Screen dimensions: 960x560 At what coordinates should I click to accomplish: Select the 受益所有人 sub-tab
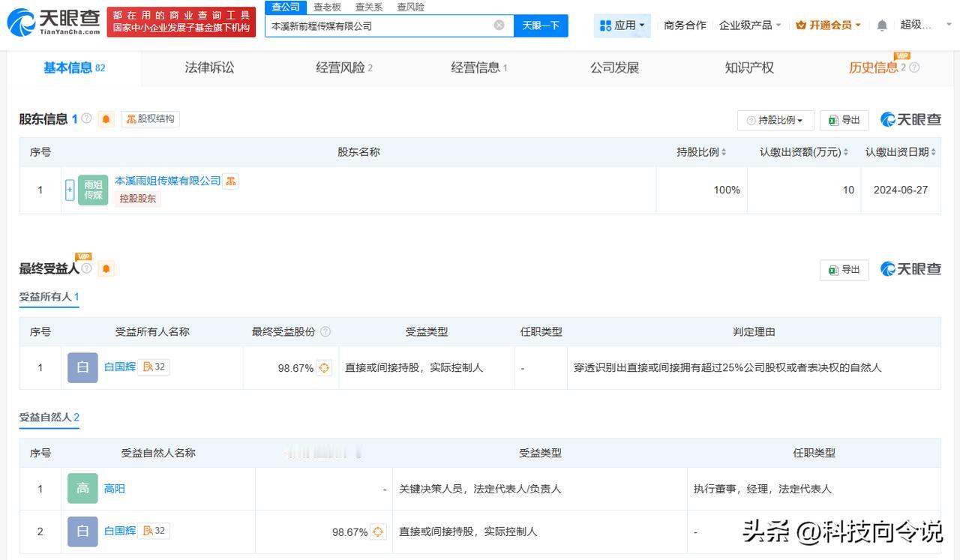coord(49,297)
